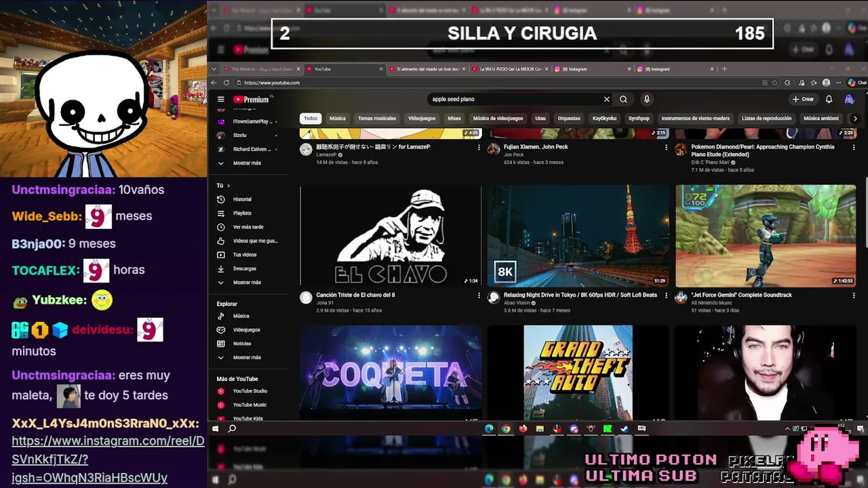
Task: Go back with the browser back arrow
Action: pyautogui.click(x=214, y=83)
